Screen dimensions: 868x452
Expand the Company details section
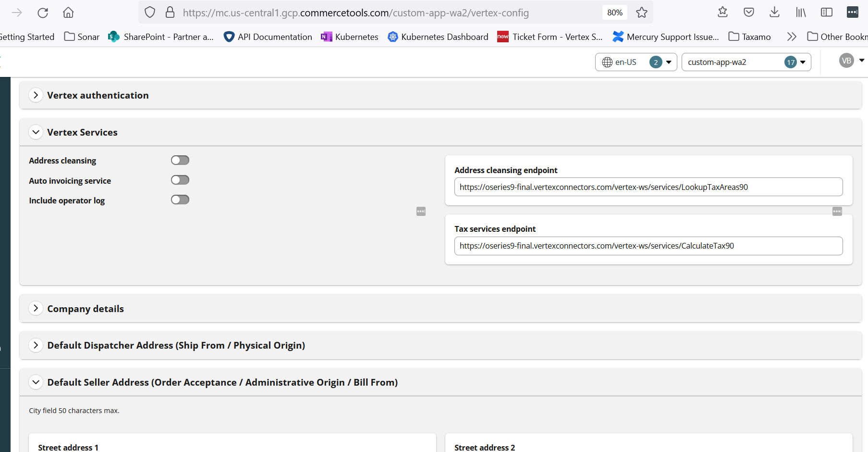(x=36, y=308)
